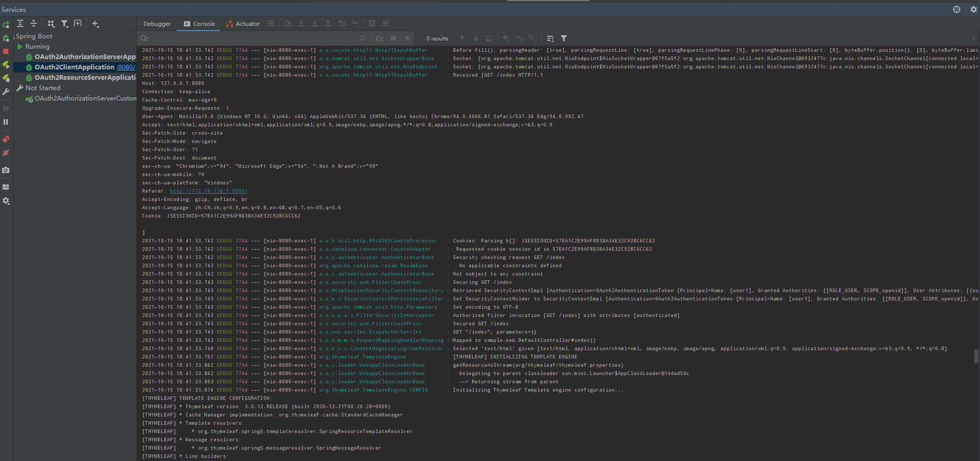Go to next search occurrence arrow
The height and width of the screenshot is (461, 980).
coord(476,38)
